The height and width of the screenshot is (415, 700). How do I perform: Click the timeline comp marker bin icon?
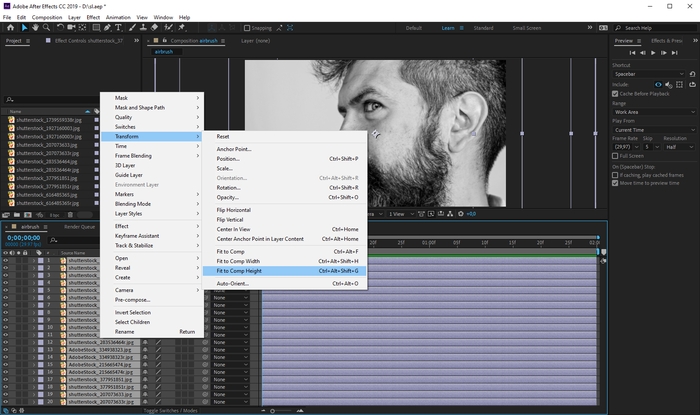point(603,252)
